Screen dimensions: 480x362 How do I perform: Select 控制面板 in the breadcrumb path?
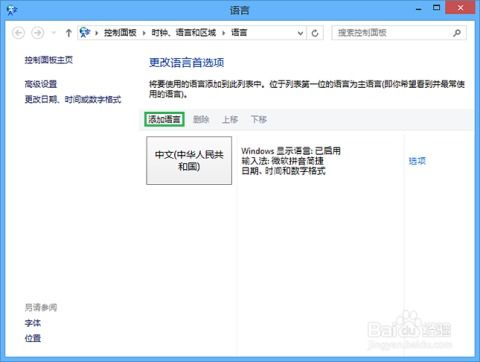pyautogui.click(x=120, y=33)
